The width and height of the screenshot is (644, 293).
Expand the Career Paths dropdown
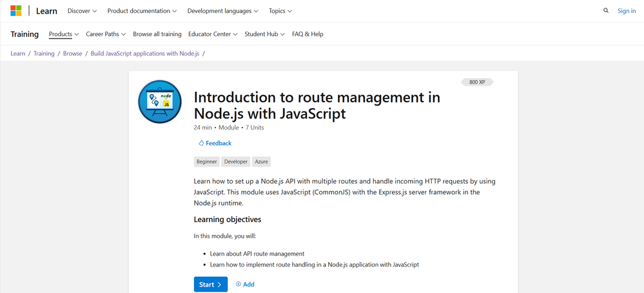106,34
